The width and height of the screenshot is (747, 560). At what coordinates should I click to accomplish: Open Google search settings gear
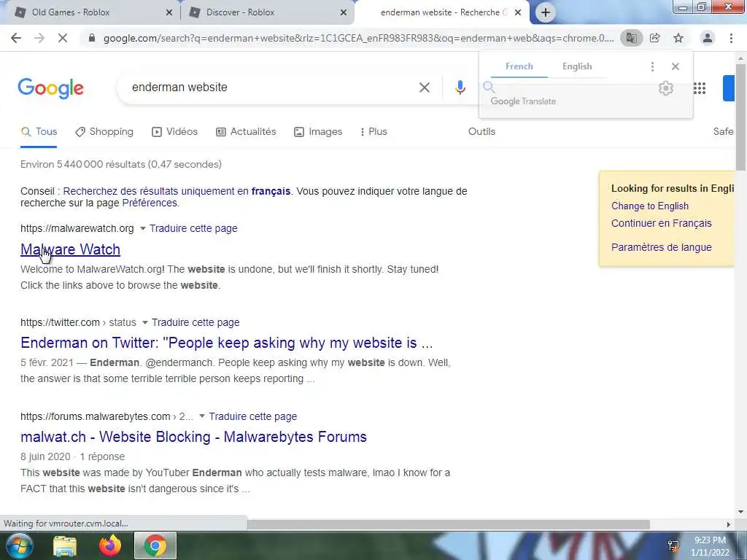[665, 88]
